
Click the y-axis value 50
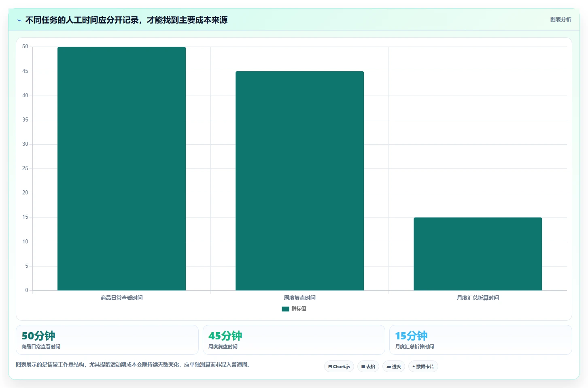point(25,47)
